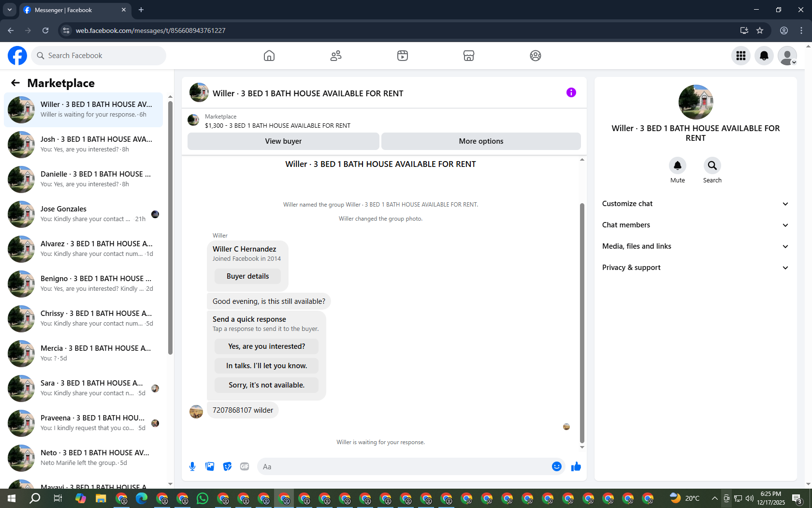The image size is (812, 508).
Task: Expand Privacy & support section
Action: coord(696,268)
